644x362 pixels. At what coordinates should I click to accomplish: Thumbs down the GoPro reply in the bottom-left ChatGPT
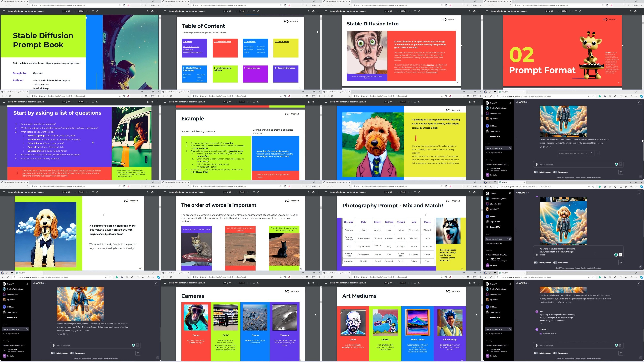64,334
